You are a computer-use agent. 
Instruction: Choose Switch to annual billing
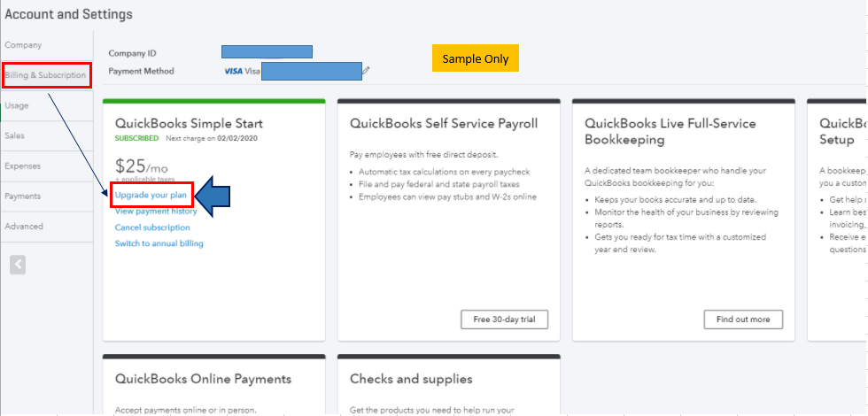[159, 243]
